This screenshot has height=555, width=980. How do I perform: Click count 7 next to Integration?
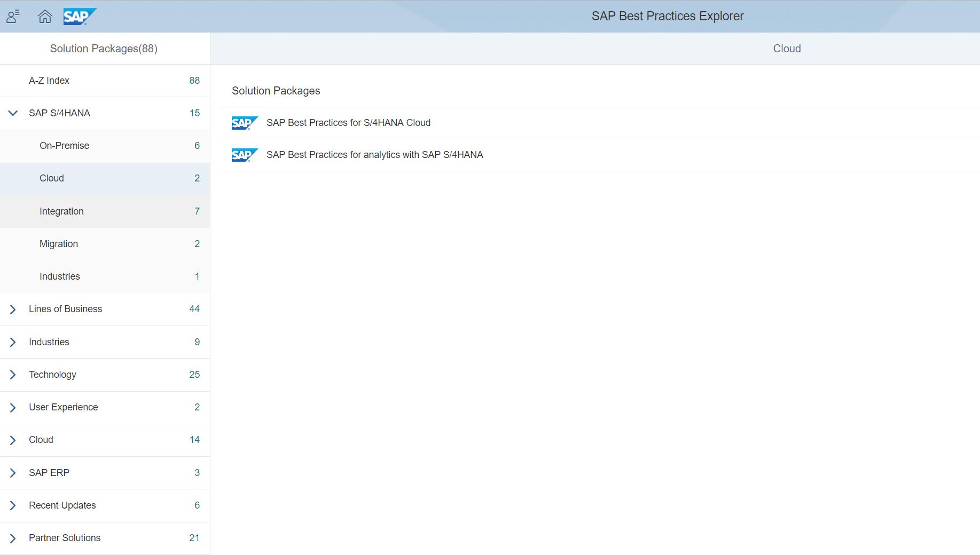(x=197, y=211)
